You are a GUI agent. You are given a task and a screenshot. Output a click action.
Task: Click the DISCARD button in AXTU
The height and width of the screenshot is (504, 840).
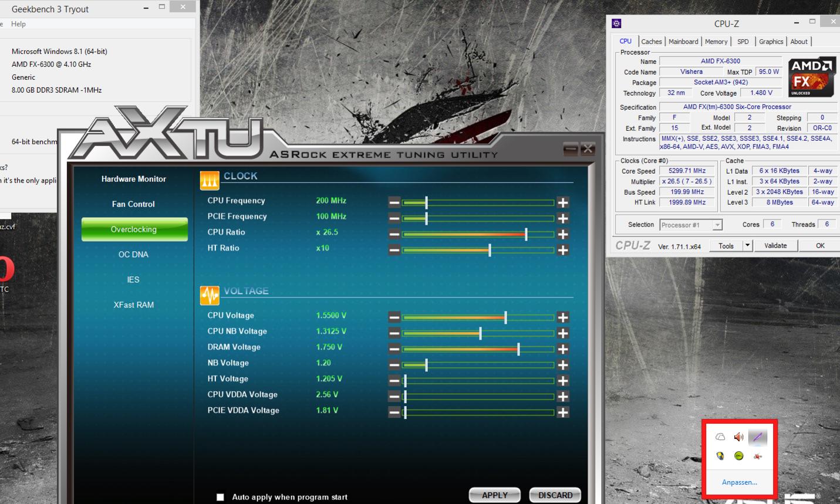click(555, 495)
